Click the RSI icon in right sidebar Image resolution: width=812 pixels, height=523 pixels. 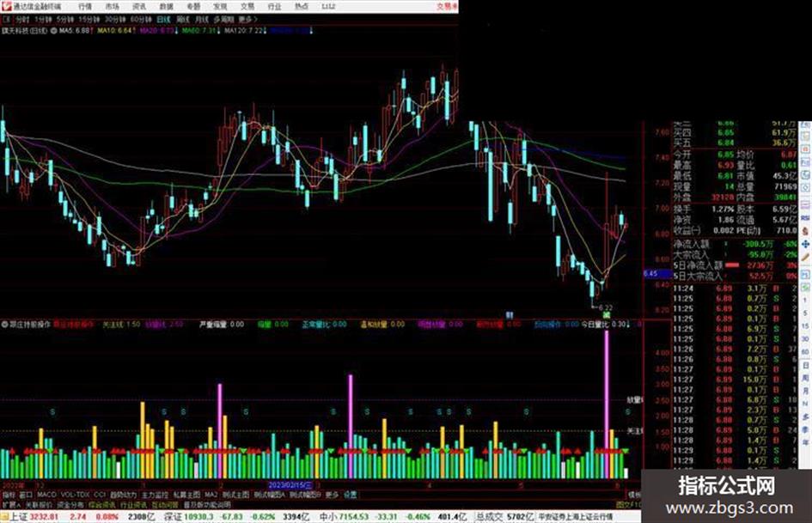[x=806, y=218]
